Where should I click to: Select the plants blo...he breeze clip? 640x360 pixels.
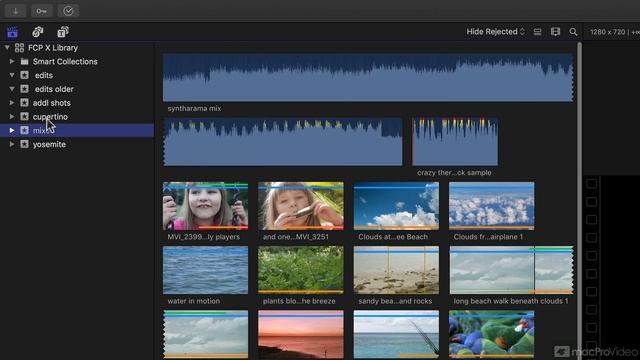click(301, 270)
